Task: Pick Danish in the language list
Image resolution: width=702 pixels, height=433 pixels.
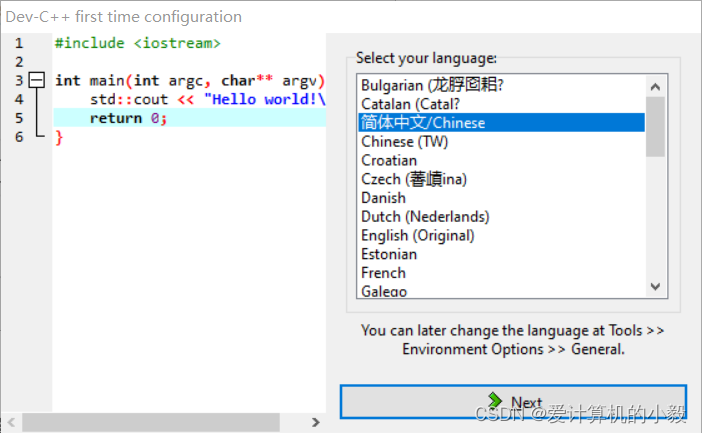Action: [x=501, y=198]
